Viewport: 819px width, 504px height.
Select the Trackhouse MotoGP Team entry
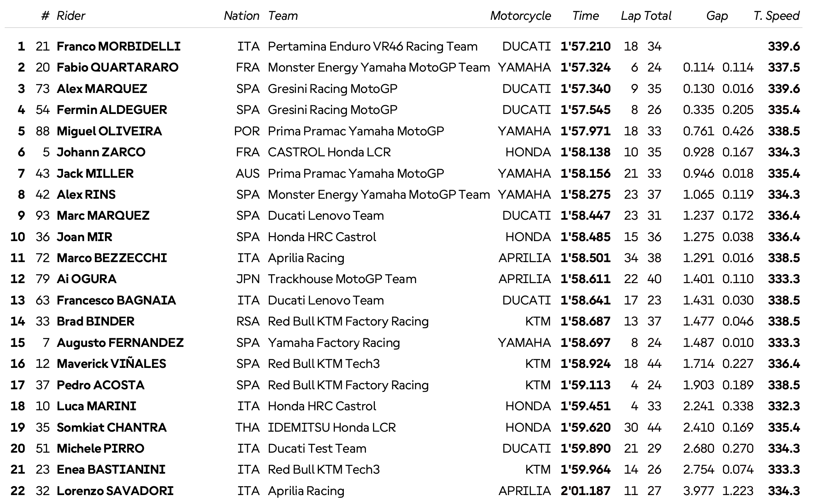pyautogui.click(x=342, y=279)
